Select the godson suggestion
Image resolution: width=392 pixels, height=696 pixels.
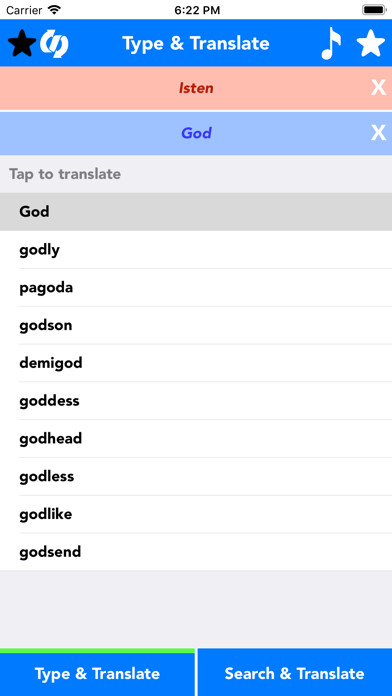tap(196, 325)
